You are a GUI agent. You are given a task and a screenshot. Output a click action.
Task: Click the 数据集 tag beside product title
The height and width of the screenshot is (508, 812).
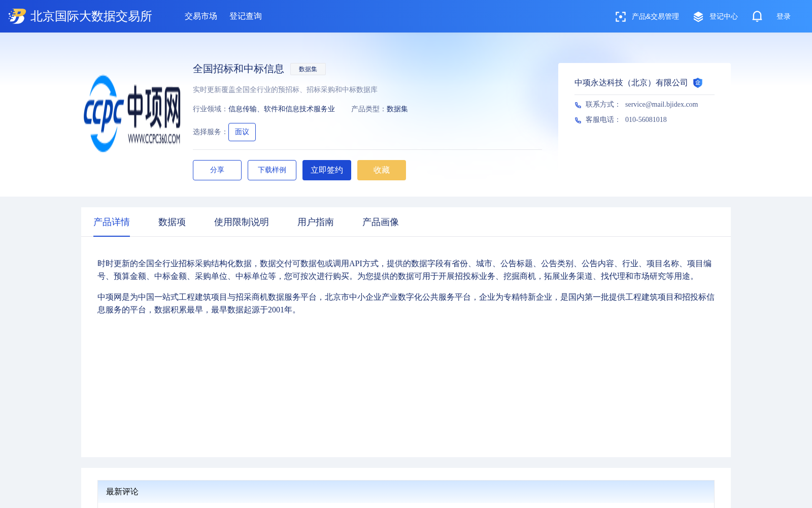point(308,69)
